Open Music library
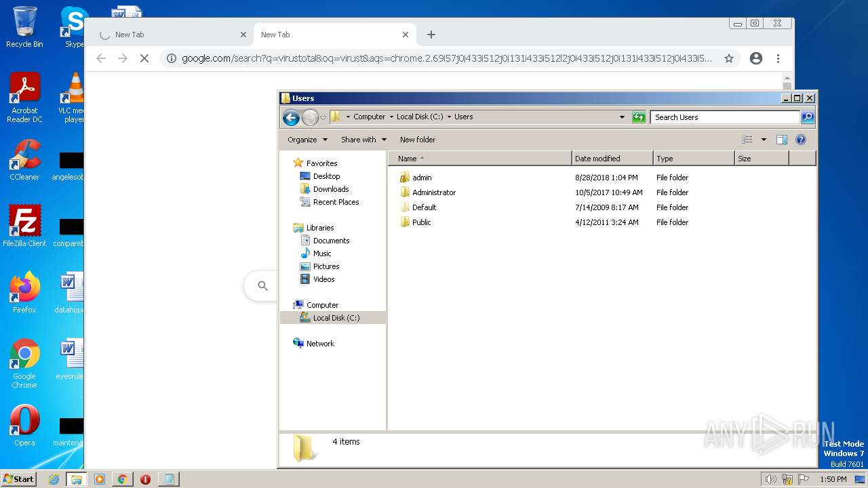 coord(316,253)
